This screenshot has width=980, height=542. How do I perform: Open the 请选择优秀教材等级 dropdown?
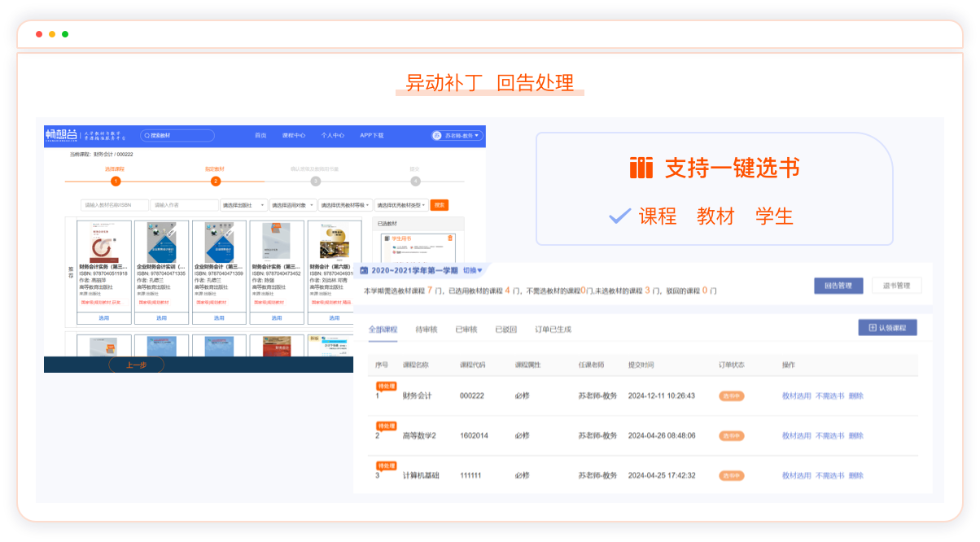(x=345, y=205)
